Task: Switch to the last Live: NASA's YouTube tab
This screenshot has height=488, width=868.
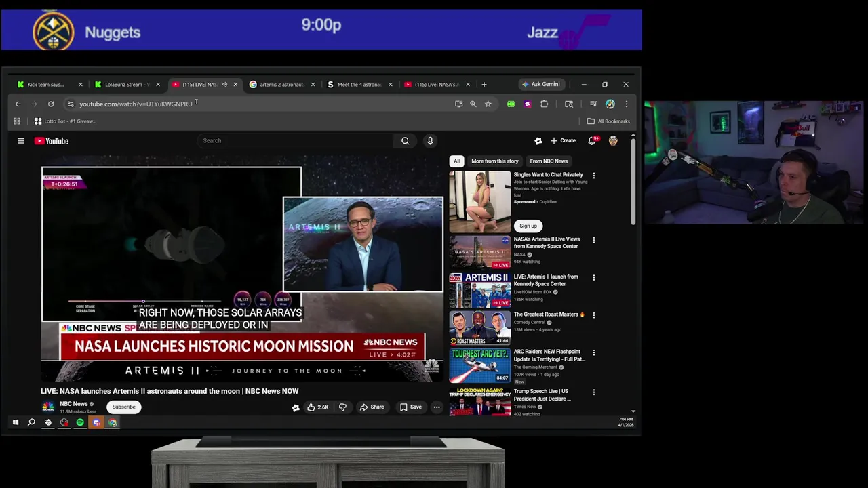Action: tap(436, 85)
